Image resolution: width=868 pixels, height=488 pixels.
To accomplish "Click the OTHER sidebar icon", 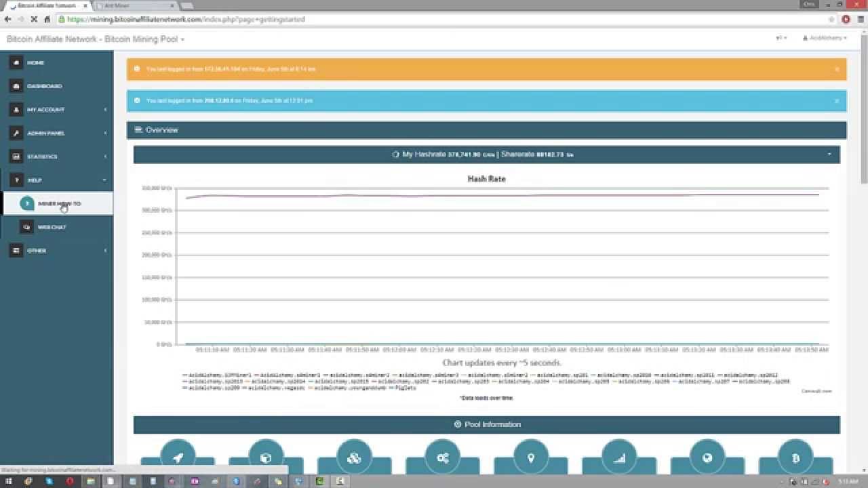I will point(16,251).
